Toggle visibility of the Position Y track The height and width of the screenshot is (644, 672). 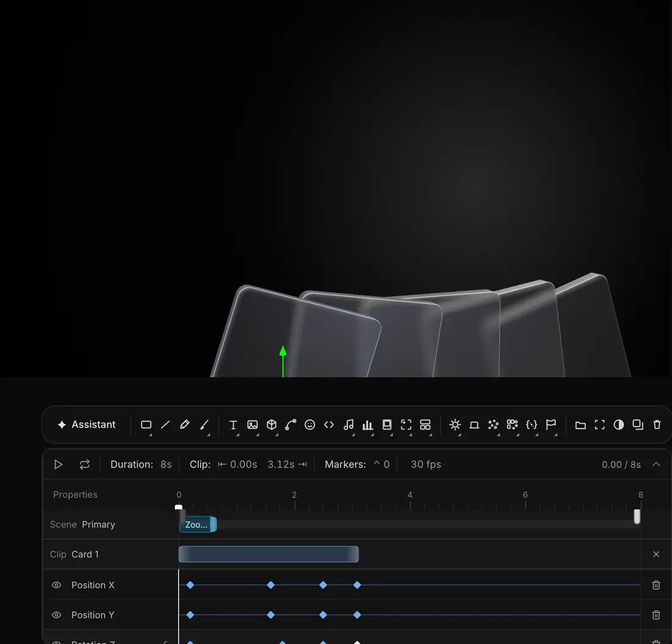tap(57, 615)
